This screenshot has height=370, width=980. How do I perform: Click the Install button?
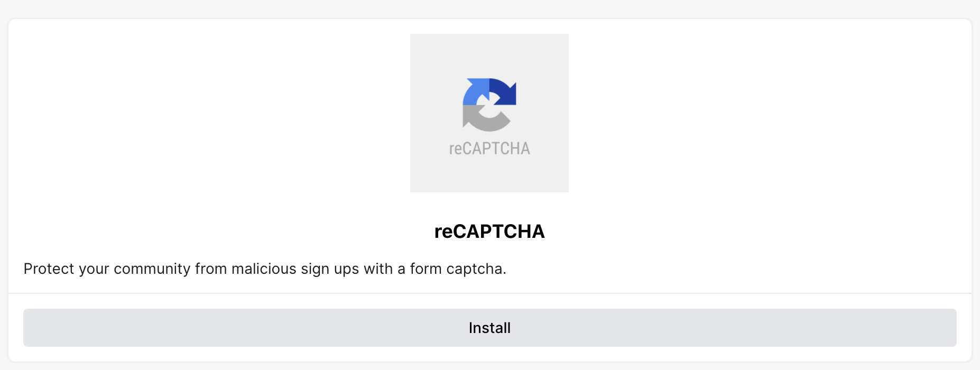(489, 328)
